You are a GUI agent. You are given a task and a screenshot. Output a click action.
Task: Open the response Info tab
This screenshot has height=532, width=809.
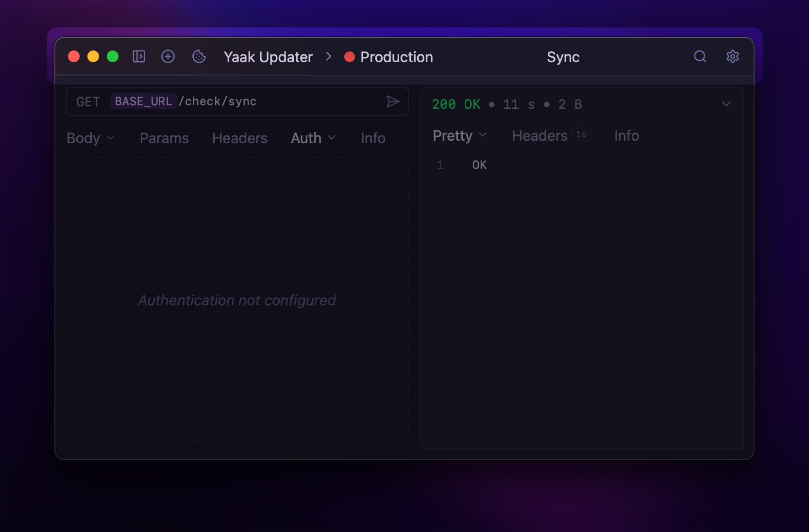626,136
